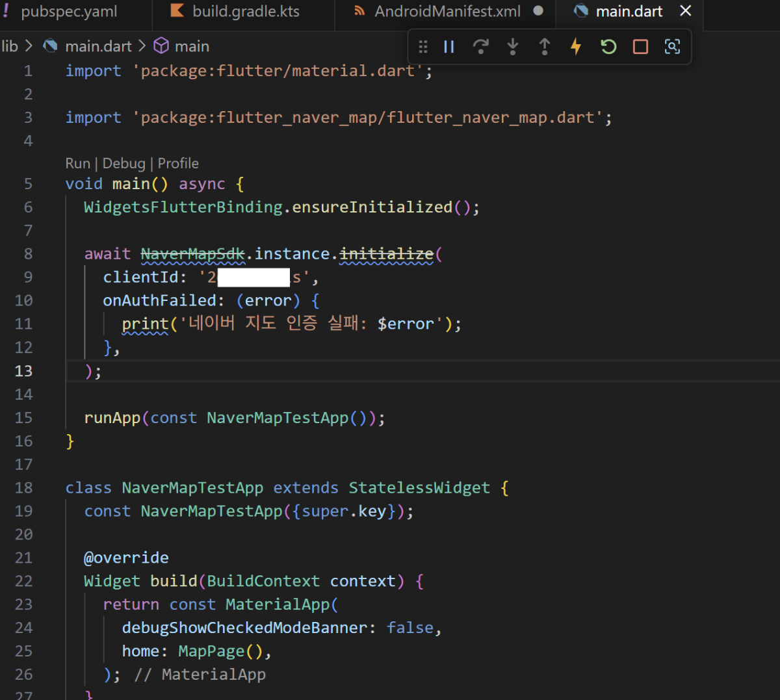Click the Step Out arrow icon

click(545, 47)
